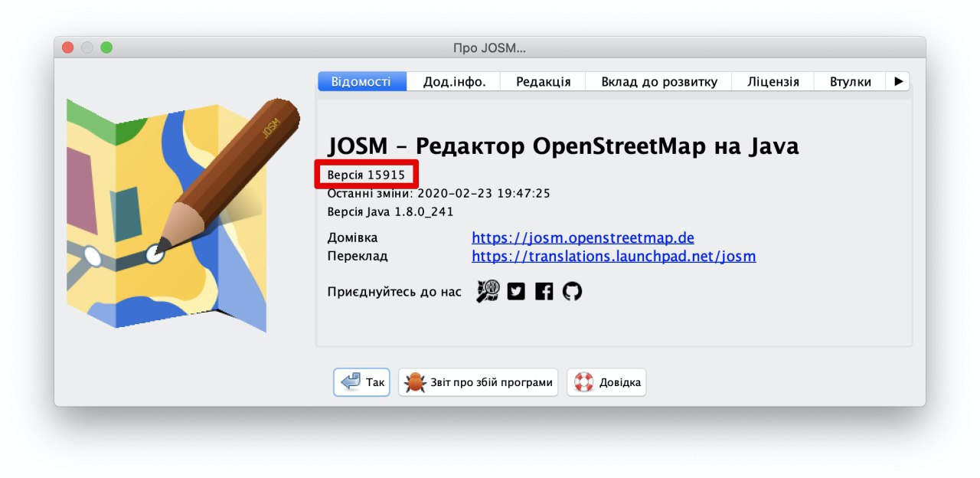Screen dimensions: 980x478
Task: Confirm with the Так button
Action: click(361, 382)
